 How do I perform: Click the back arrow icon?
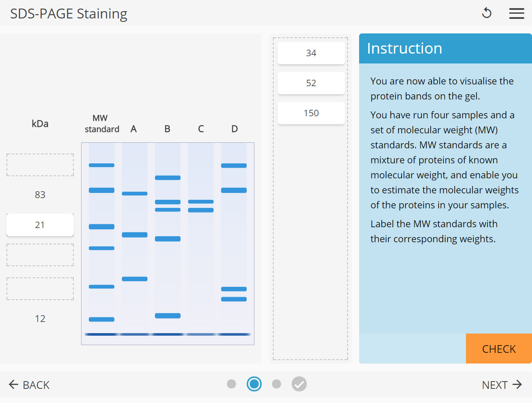click(14, 385)
